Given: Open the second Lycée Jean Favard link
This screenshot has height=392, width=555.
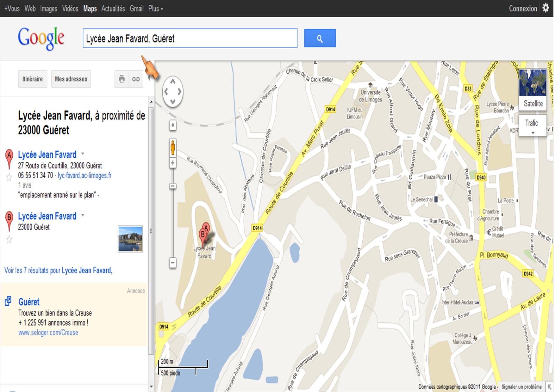Looking at the screenshot, I should [47, 216].
